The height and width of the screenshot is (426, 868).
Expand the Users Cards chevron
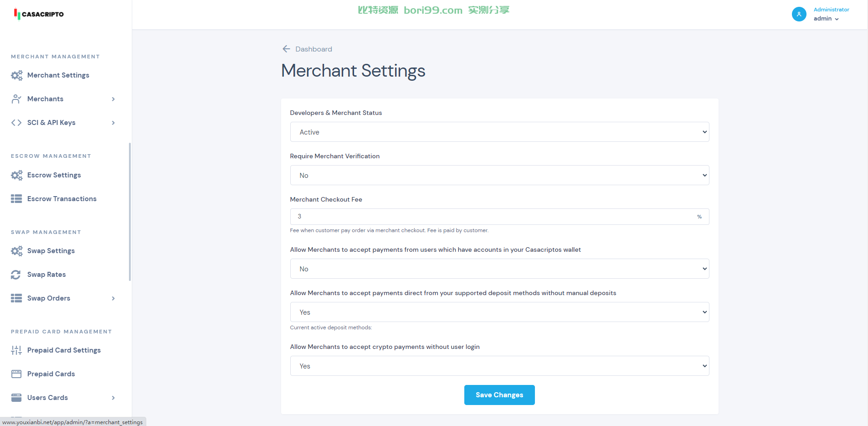point(113,398)
